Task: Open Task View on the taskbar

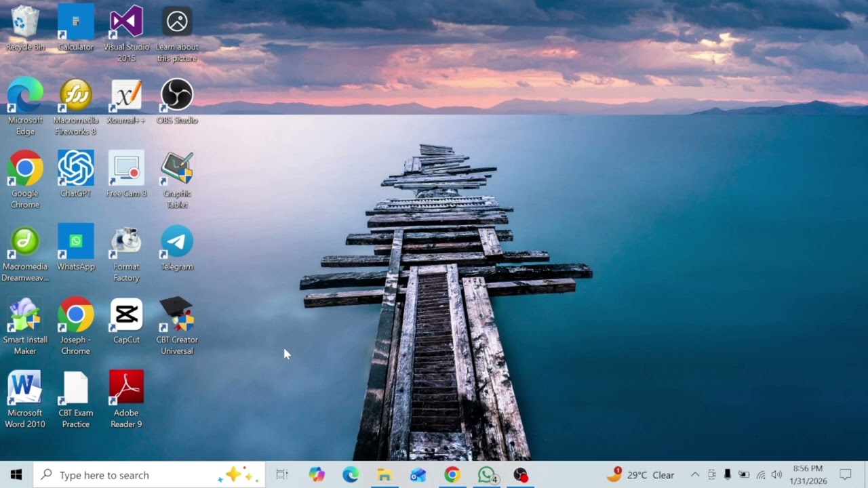Action: 282,475
